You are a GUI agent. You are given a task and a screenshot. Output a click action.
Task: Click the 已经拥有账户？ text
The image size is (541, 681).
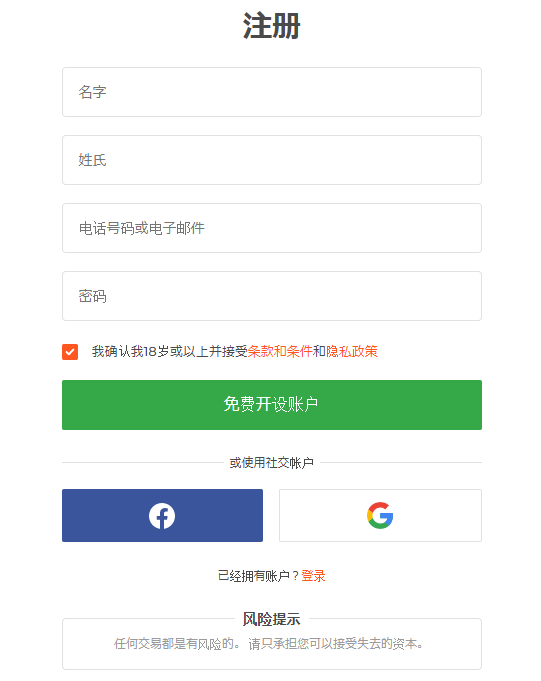[259, 576]
